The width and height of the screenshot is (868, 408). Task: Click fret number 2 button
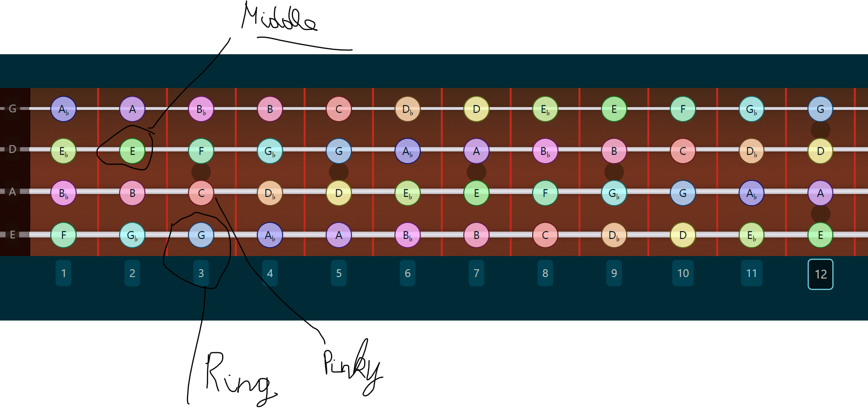[x=132, y=273]
